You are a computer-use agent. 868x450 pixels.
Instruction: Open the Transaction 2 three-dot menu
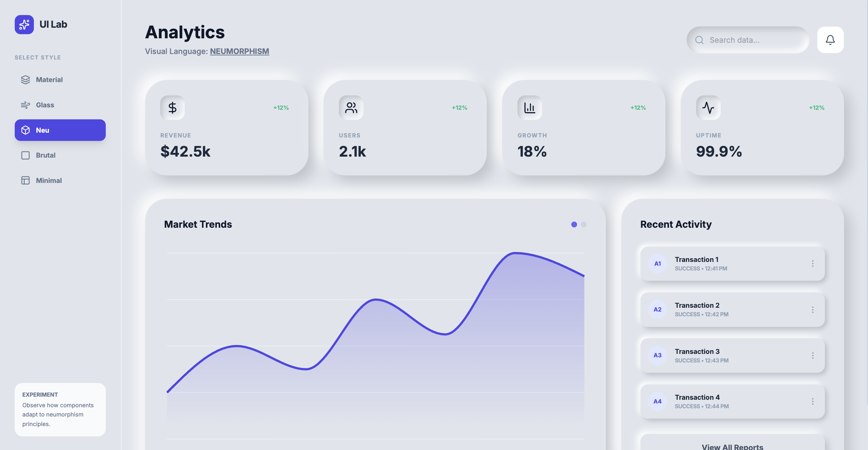813,310
